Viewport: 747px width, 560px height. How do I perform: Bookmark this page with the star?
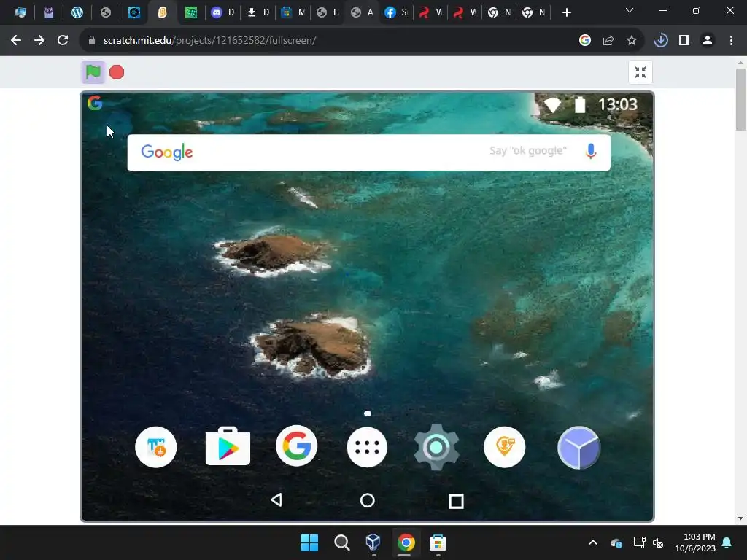[632, 41]
